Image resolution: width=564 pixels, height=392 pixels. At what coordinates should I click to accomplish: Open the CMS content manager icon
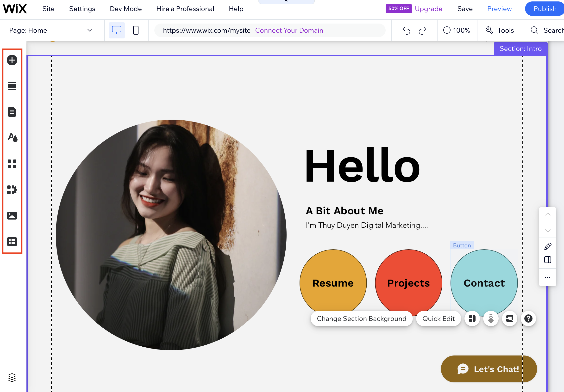click(12, 242)
